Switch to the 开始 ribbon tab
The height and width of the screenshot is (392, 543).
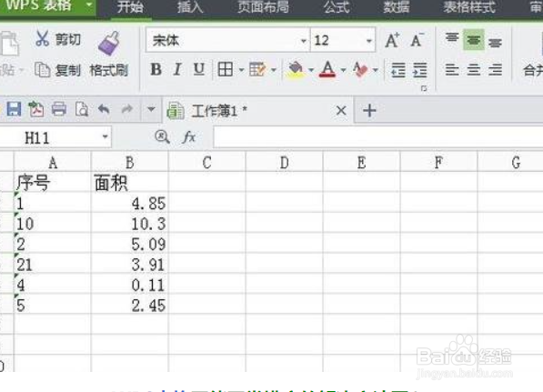point(130,7)
